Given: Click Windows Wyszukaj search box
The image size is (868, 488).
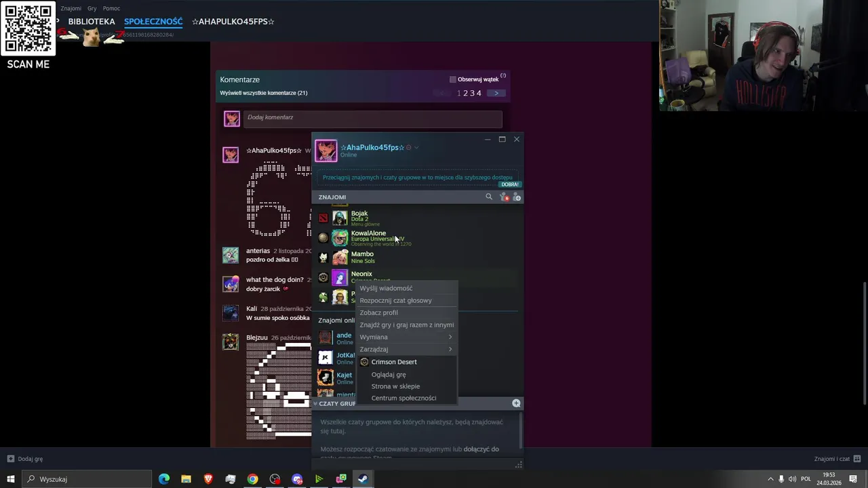Looking at the screenshot, I should (87, 479).
